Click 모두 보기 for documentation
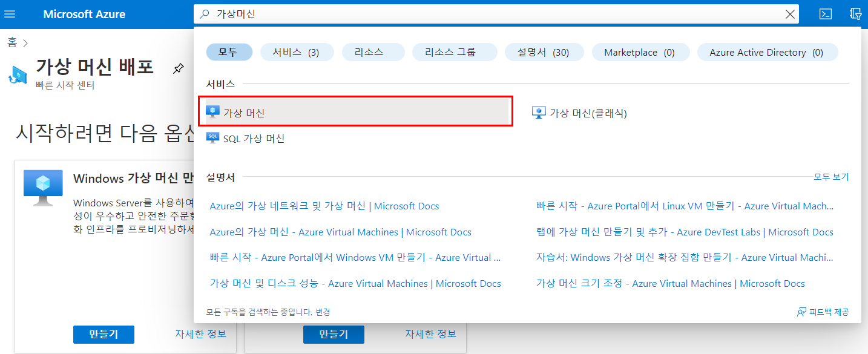868x354 pixels. coord(831,177)
